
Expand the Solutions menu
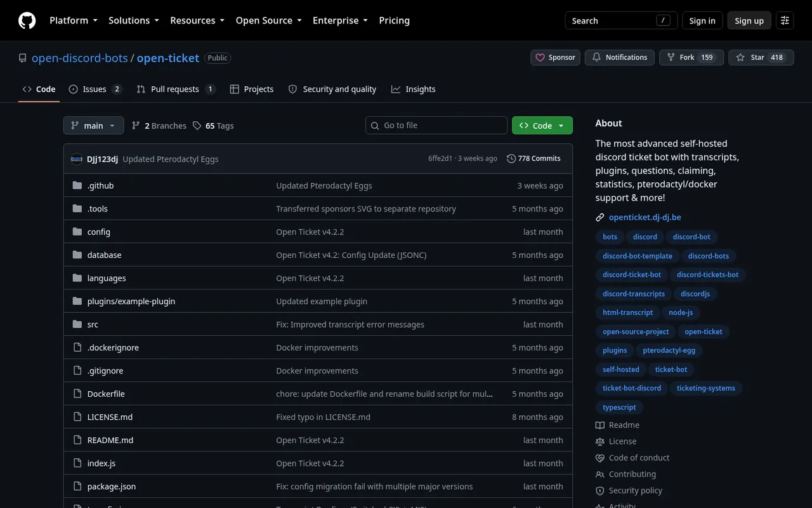pyautogui.click(x=134, y=20)
